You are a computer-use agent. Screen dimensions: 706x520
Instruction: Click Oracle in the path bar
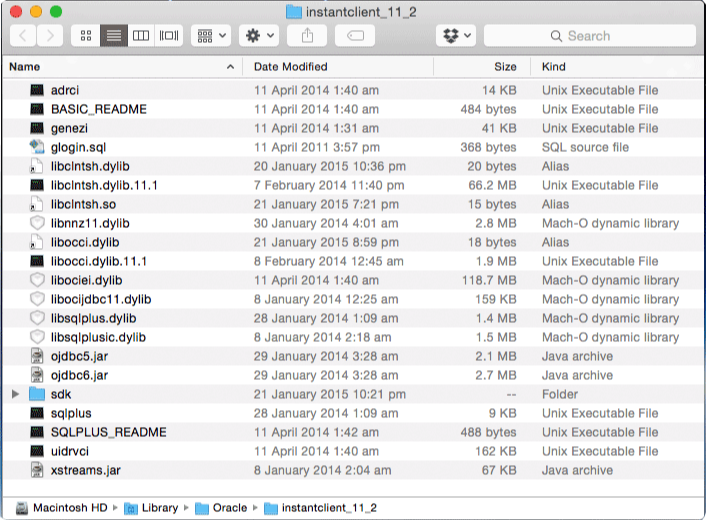pyautogui.click(x=221, y=508)
